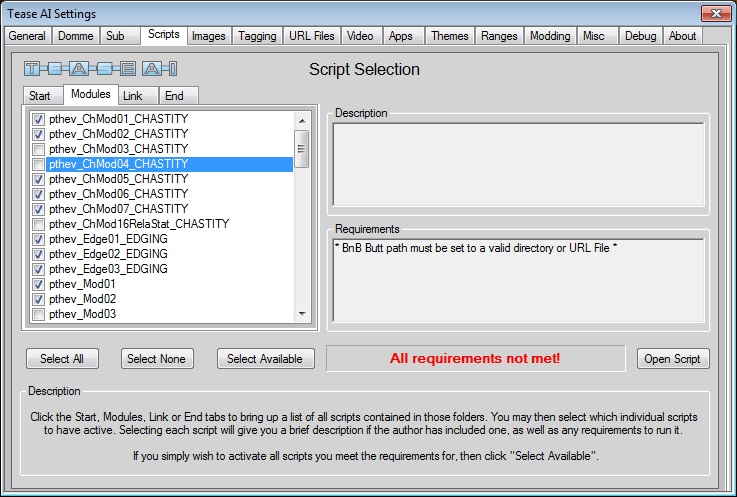Open the Tagging tab

[x=257, y=36]
